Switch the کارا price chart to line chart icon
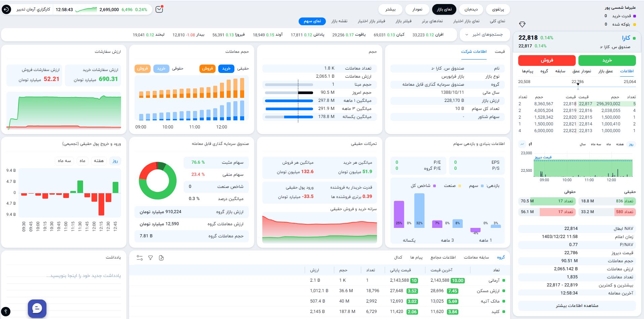The width and height of the screenshot is (644, 319). (522, 144)
